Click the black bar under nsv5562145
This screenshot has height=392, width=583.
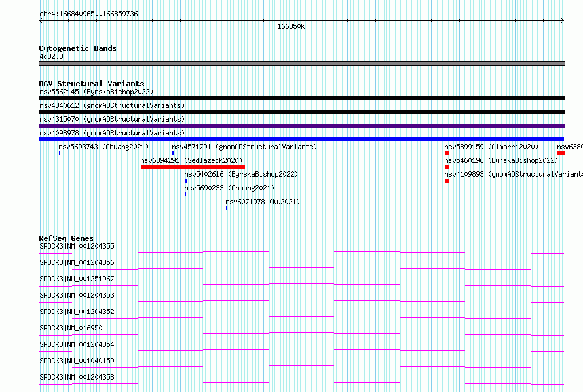(301, 98)
